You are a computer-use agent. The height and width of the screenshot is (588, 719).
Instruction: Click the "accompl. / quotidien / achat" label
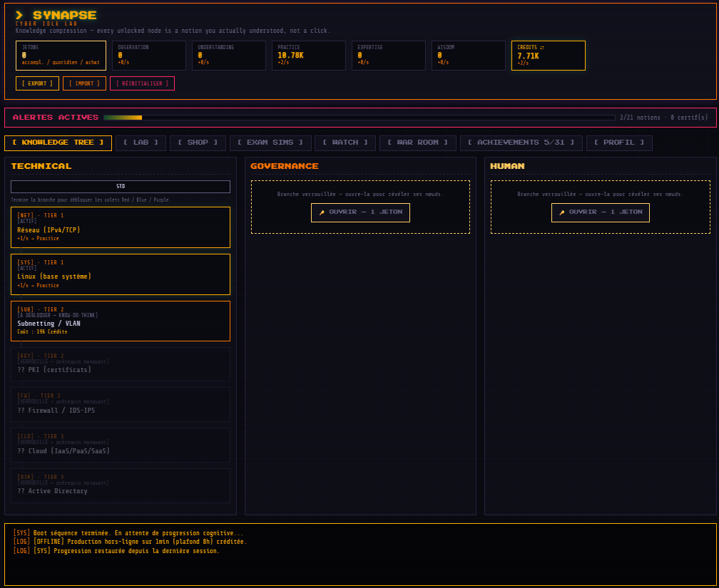pos(61,62)
